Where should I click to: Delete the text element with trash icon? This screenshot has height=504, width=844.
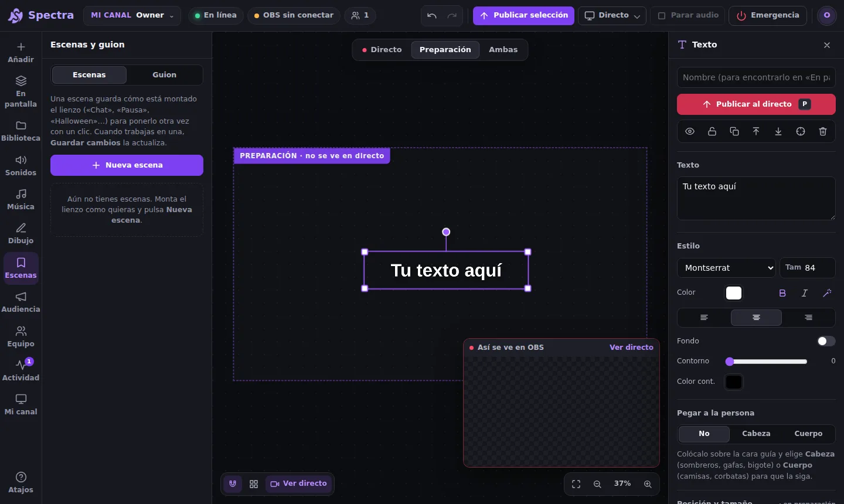823,131
